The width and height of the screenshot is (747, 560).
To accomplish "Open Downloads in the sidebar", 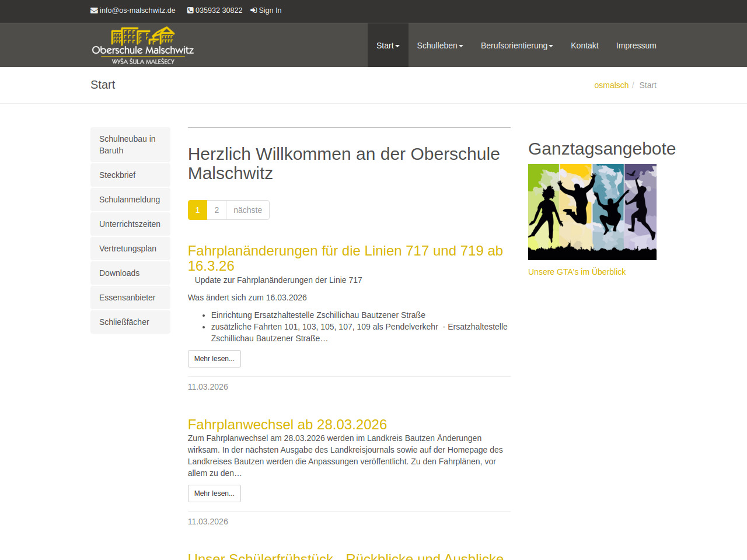I will (130, 273).
